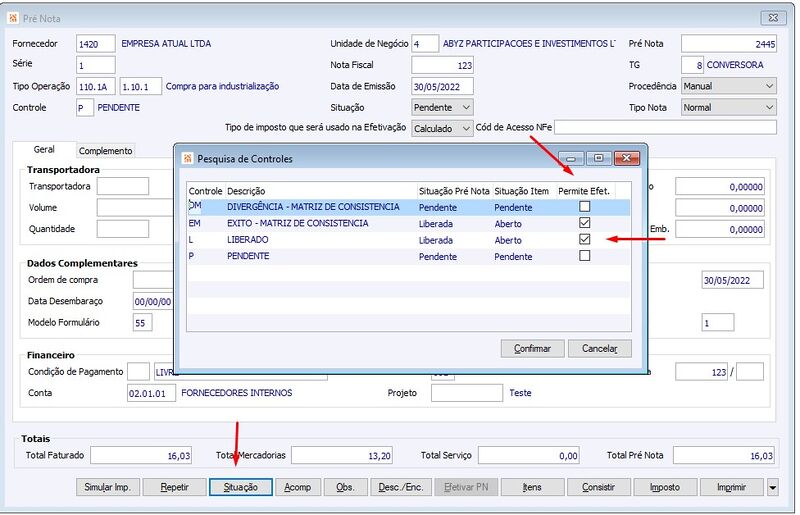The width and height of the screenshot is (800, 515).
Task: Sort by the Controle column header
Action: click(x=206, y=191)
